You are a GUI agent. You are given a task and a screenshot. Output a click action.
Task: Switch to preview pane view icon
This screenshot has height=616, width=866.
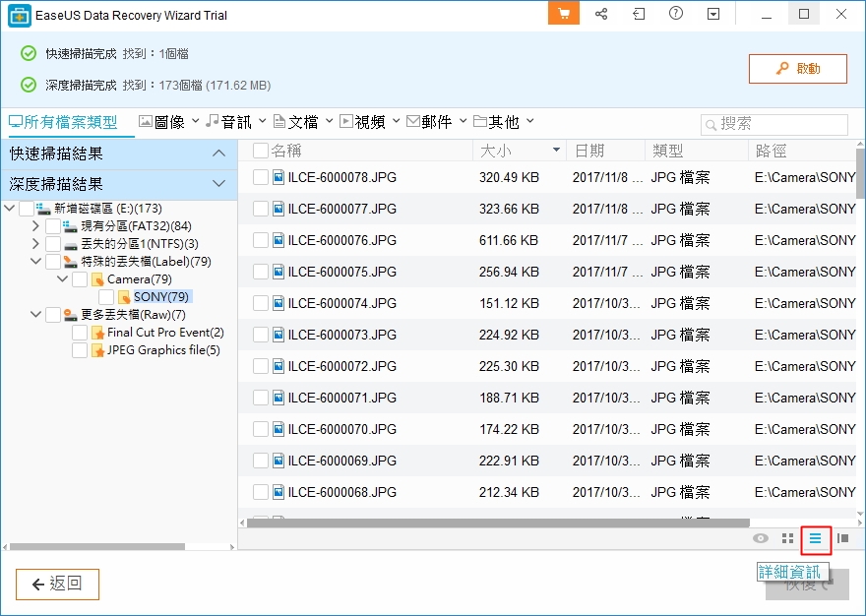(842, 538)
